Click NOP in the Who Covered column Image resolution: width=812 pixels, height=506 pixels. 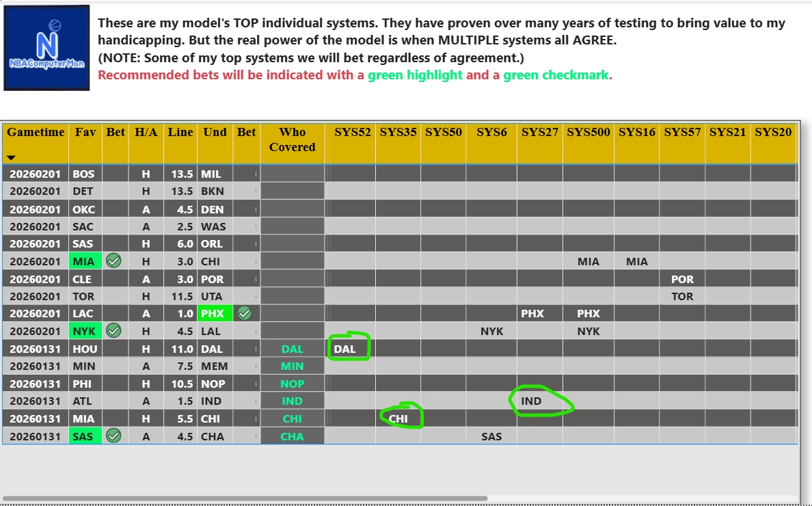click(x=292, y=384)
